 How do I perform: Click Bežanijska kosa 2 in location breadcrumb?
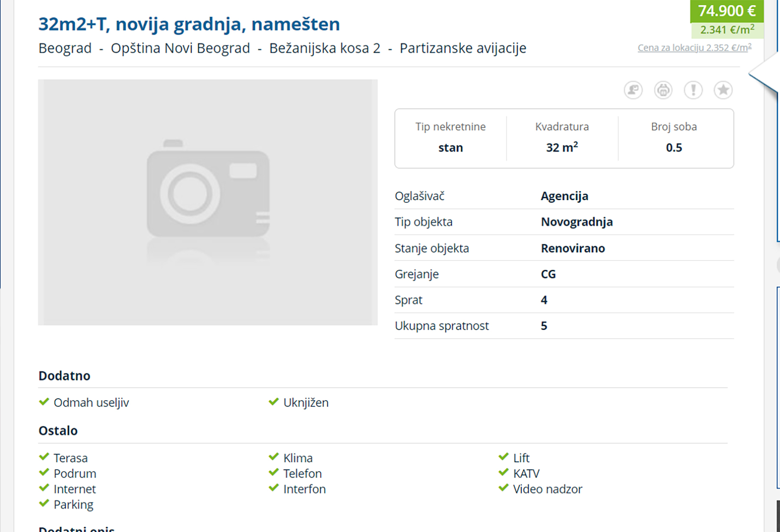(x=325, y=48)
